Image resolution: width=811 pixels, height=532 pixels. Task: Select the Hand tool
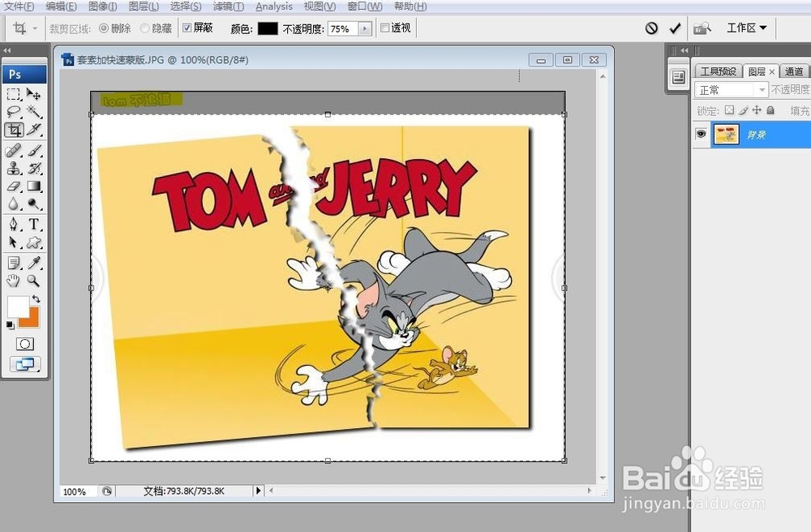[x=14, y=281]
